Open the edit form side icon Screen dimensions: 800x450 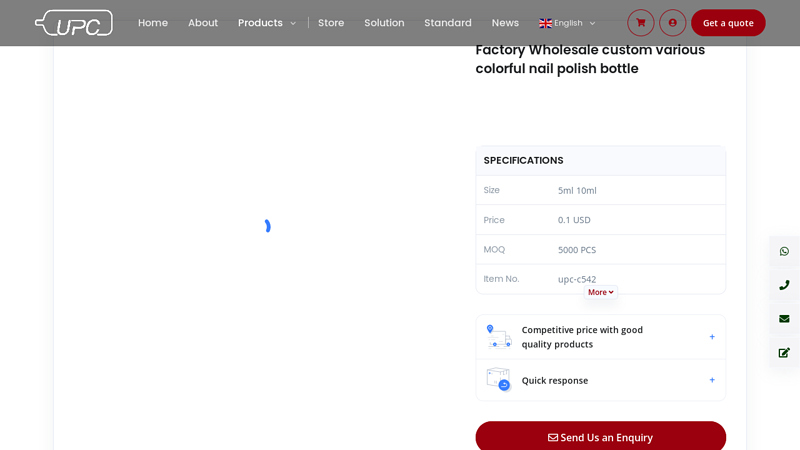click(784, 353)
